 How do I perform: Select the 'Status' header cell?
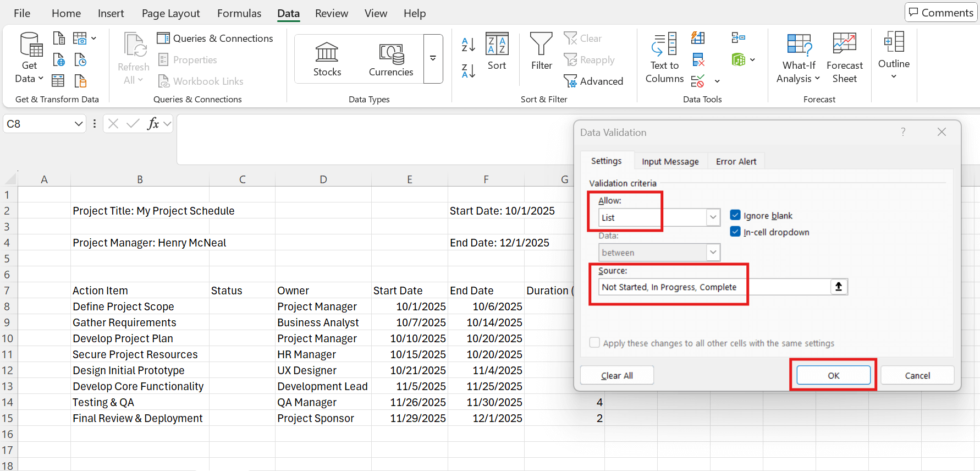[x=242, y=291]
